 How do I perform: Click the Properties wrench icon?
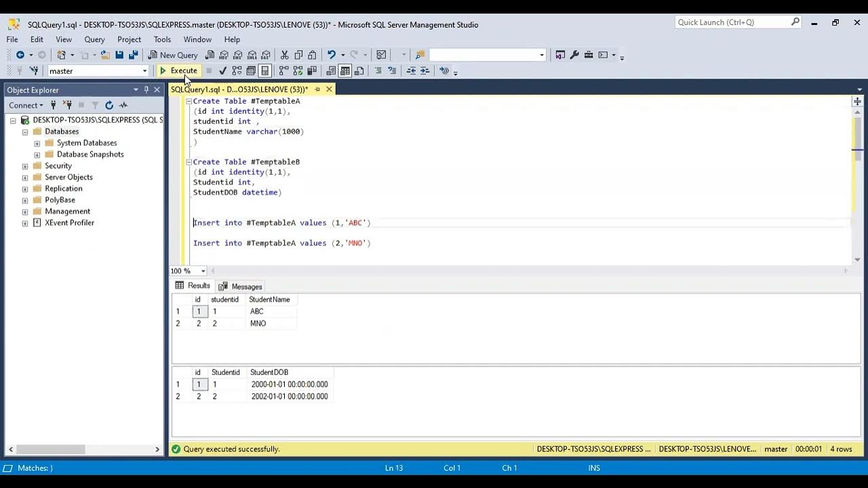point(574,55)
